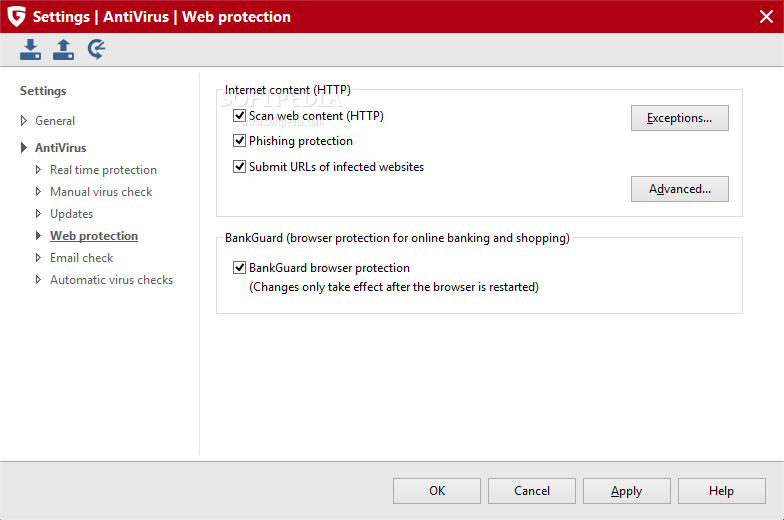Expand the Real time protection arrow
Screen dimensions: 784x520
[x=39, y=170]
